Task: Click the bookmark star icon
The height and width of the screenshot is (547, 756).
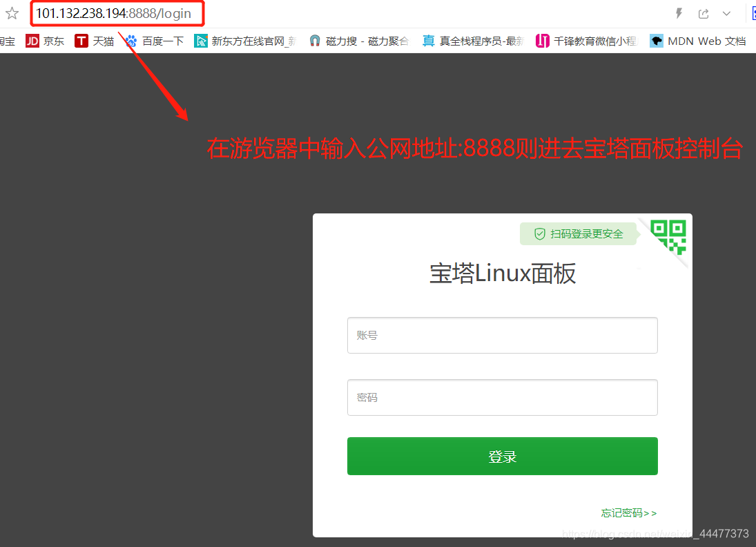Action: pos(12,13)
